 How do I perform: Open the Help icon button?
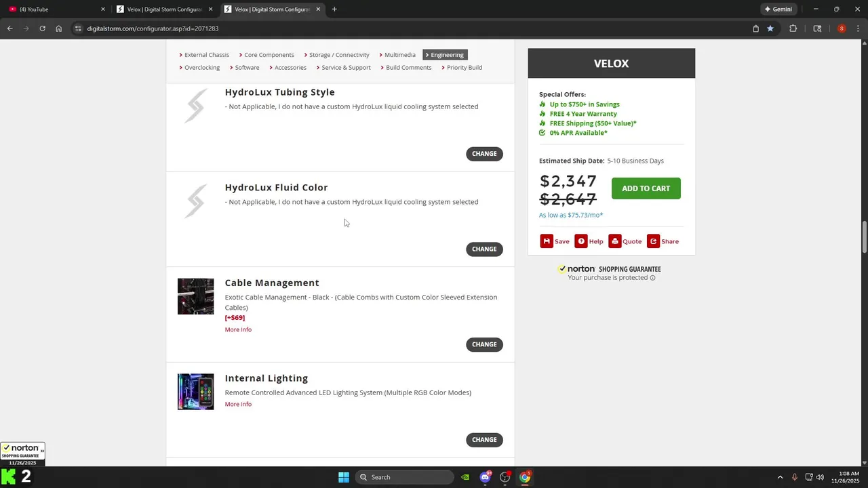click(581, 241)
